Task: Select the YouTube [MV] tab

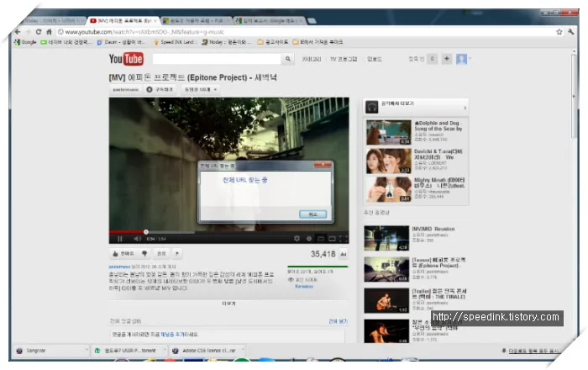Action: pyautogui.click(x=123, y=21)
